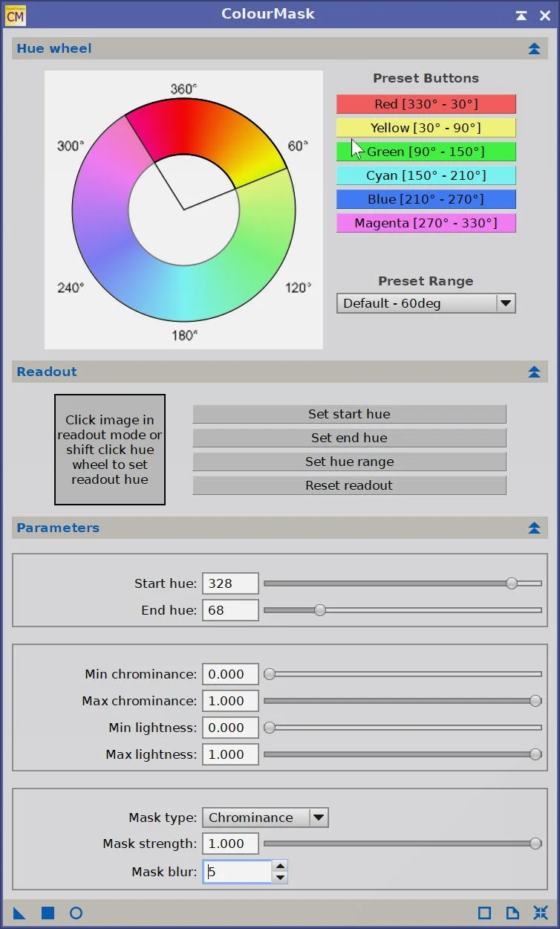Collapse the Readout section
This screenshot has height=929, width=560.
(534, 372)
